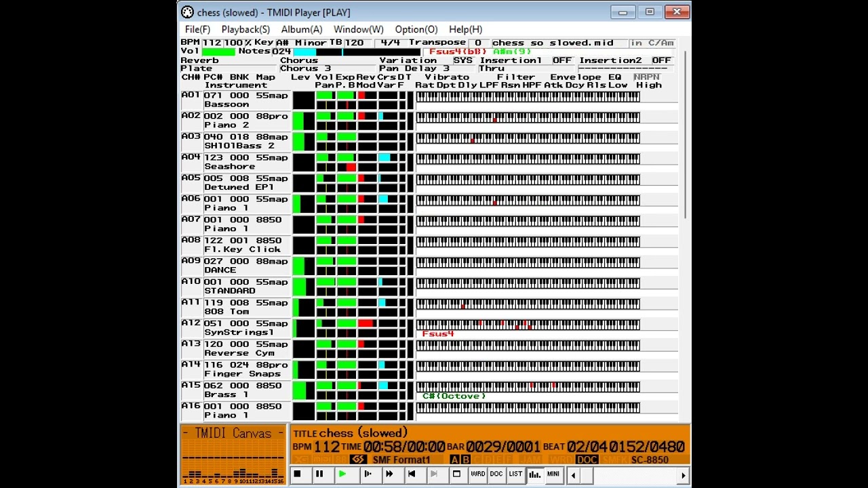Click the Notes polyphony meter bar

(356, 52)
